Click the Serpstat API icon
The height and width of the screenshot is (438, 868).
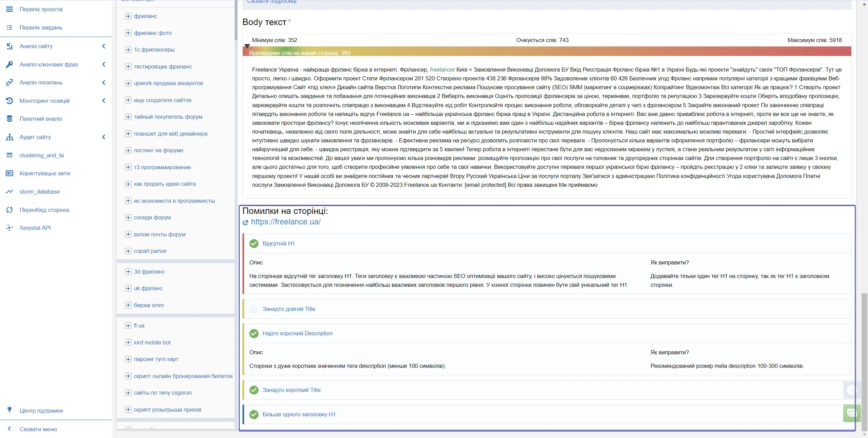coord(9,228)
